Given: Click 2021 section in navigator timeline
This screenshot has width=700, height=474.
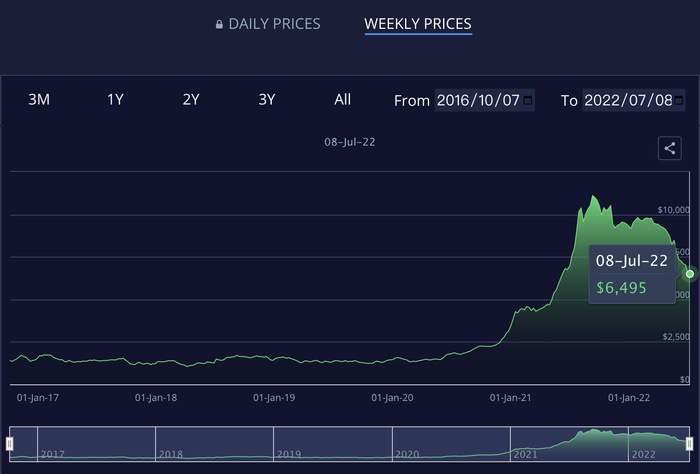Looking at the screenshot, I should (569, 444).
